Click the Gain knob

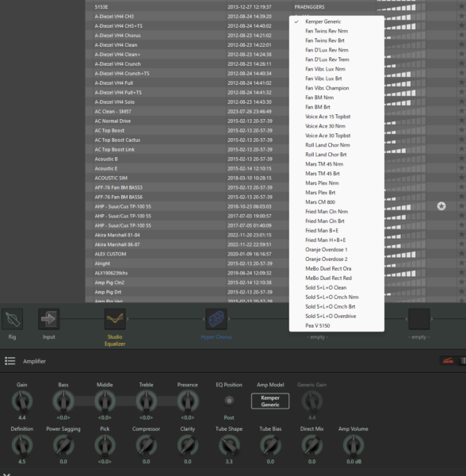point(22,401)
